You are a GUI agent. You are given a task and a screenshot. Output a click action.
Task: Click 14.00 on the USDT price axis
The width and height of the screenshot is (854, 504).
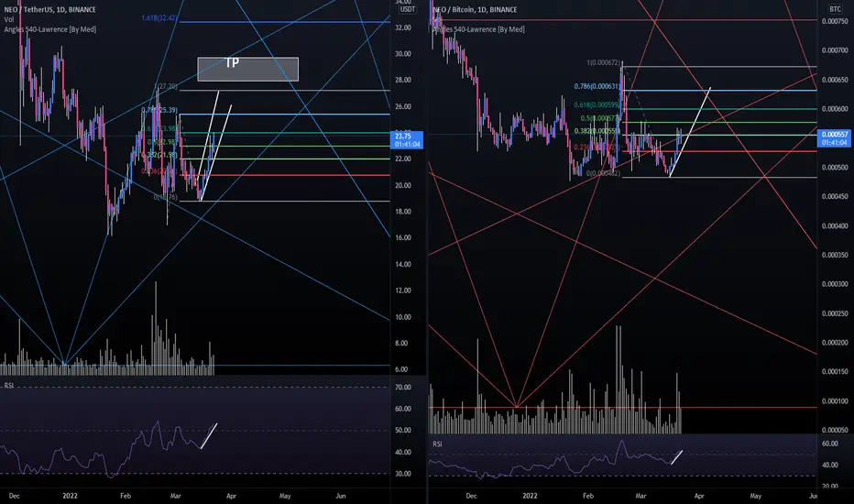(403, 264)
